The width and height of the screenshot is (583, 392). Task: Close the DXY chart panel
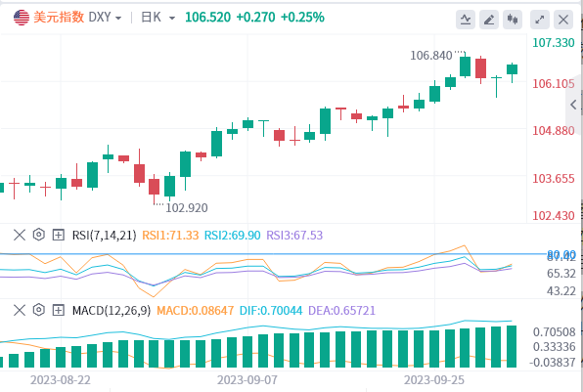563,20
